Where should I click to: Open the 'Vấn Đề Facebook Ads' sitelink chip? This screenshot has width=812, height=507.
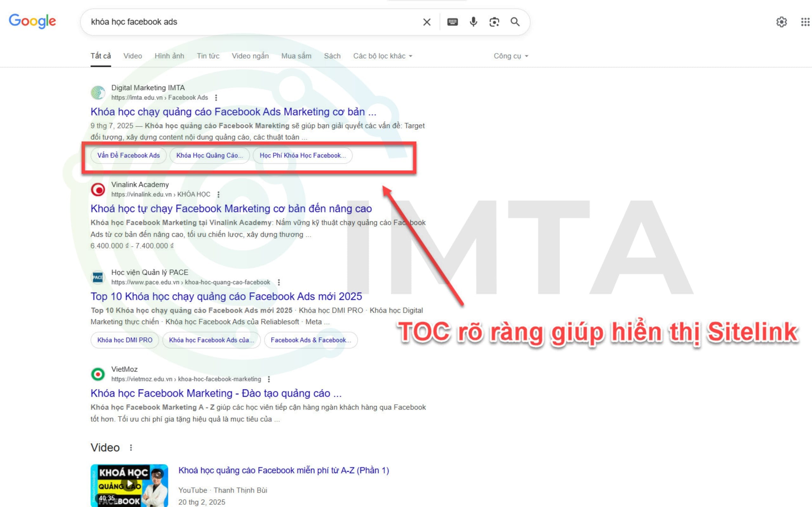[128, 155]
